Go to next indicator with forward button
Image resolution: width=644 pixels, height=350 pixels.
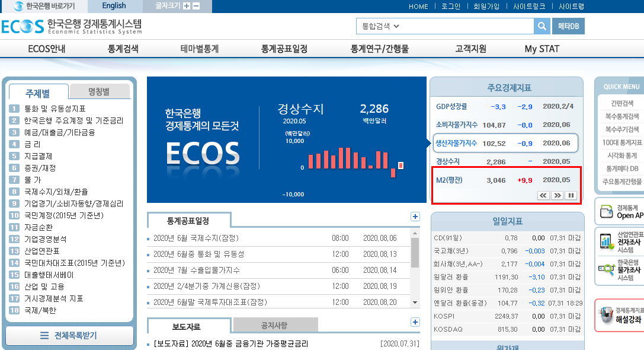pos(558,195)
